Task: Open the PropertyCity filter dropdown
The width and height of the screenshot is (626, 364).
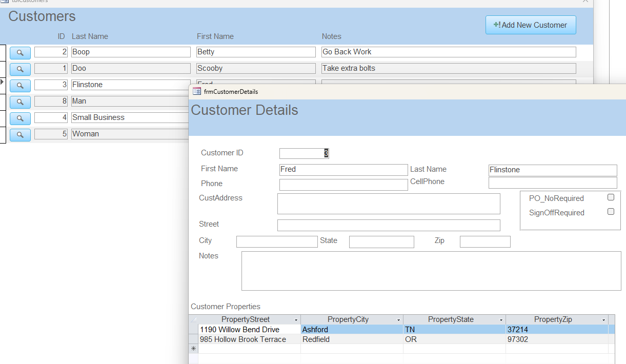Action: pos(399,319)
